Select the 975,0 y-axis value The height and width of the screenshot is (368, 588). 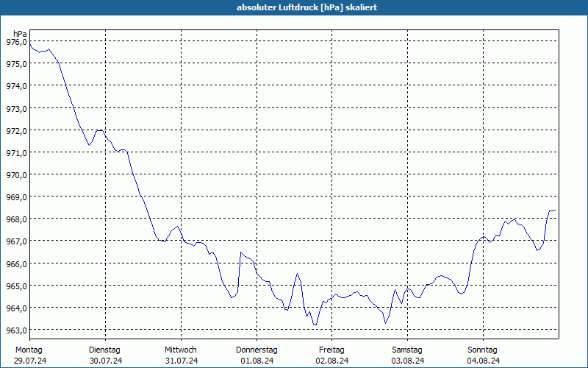(17, 64)
